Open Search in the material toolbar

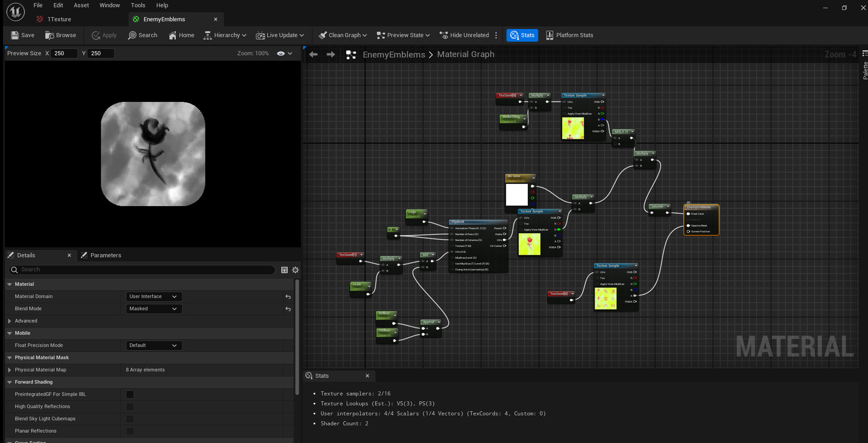click(x=143, y=35)
